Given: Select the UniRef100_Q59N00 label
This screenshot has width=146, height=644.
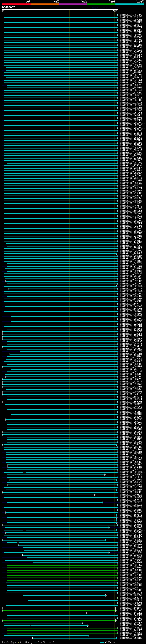Looking at the screenshot, I should [131, 567].
